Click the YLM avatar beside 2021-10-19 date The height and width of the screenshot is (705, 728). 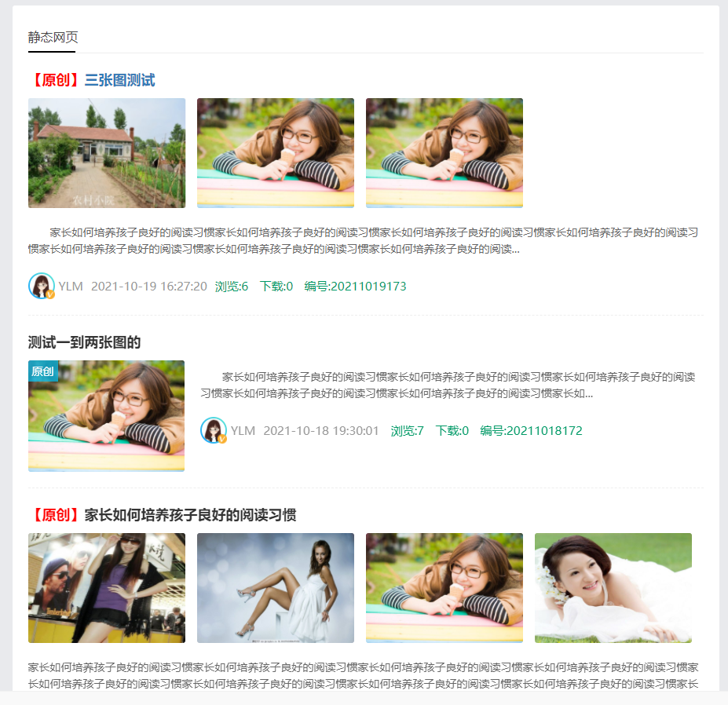41,287
